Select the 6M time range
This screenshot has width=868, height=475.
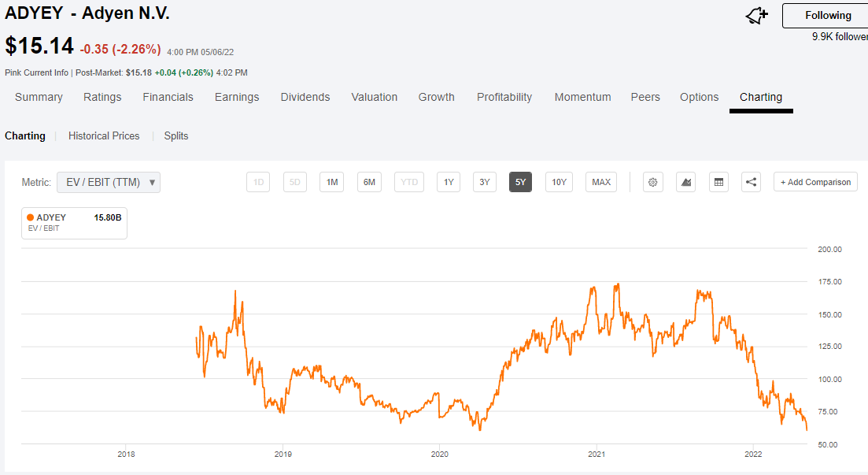click(x=369, y=182)
